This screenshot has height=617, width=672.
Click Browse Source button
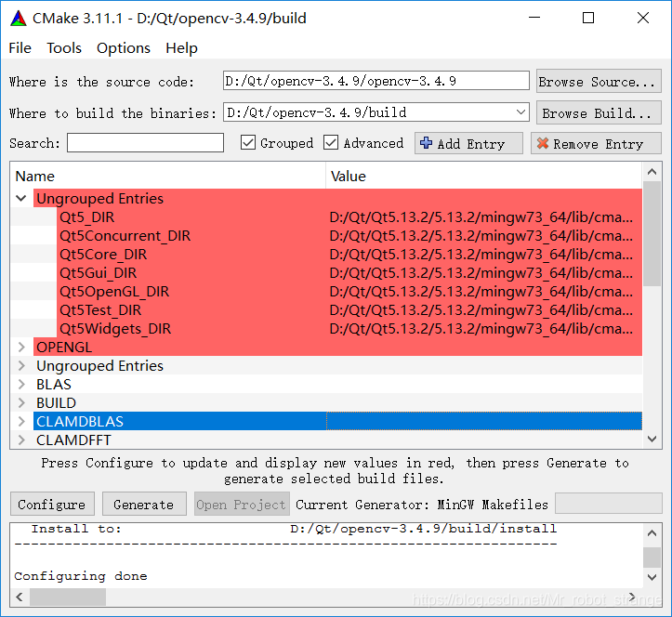(599, 81)
